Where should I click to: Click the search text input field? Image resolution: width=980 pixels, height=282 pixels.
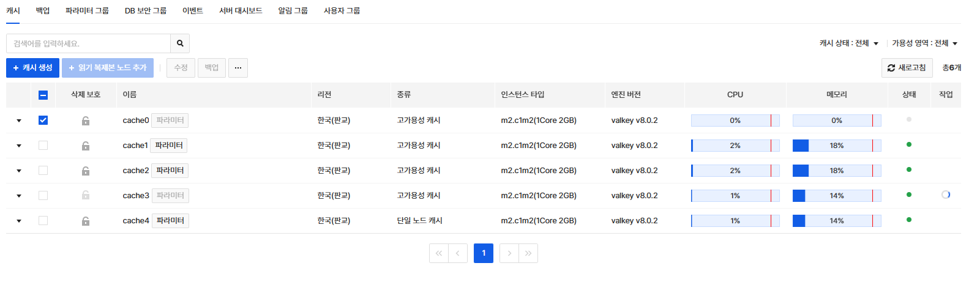click(89, 43)
